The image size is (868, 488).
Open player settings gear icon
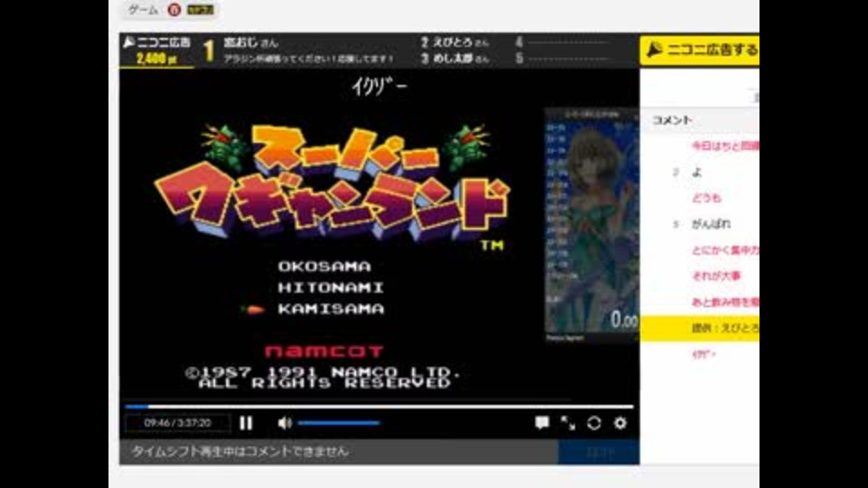click(x=620, y=423)
